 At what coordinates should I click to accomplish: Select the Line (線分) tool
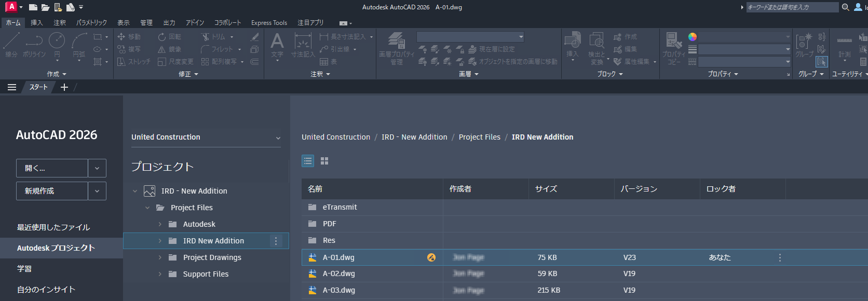(x=11, y=45)
